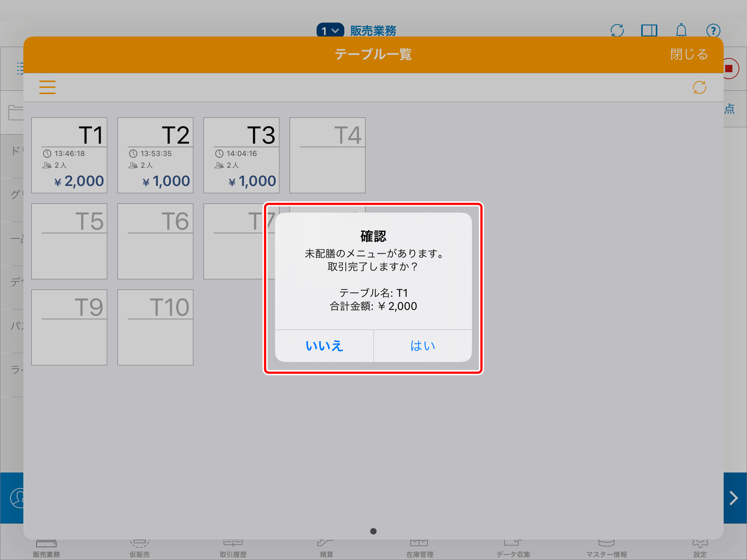The width and height of the screenshot is (747, 560).
Task: Select table T3 tile
Action: (x=241, y=155)
